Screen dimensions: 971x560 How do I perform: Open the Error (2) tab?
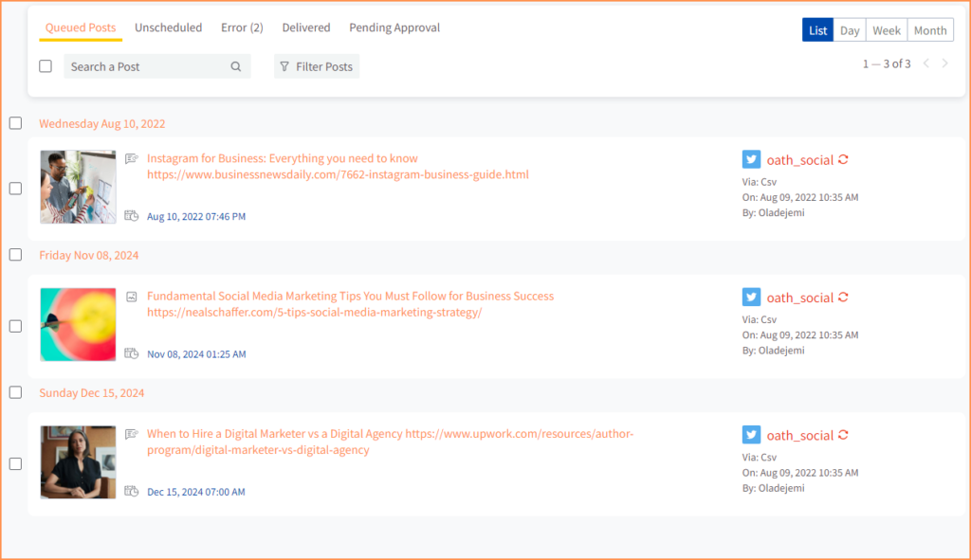click(x=242, y=27)
